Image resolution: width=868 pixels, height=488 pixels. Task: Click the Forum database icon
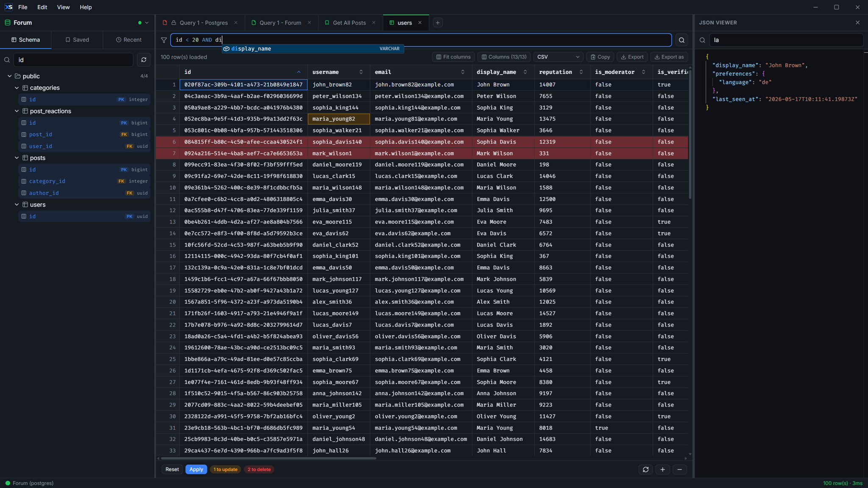(x=8, y=22)
